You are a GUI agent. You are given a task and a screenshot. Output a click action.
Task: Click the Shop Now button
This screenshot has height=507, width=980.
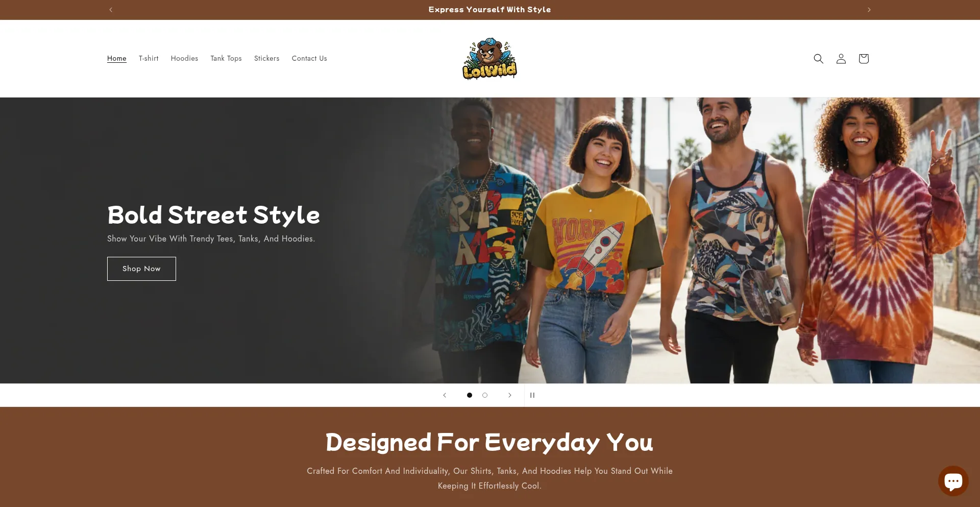click(x=141, y=269)
